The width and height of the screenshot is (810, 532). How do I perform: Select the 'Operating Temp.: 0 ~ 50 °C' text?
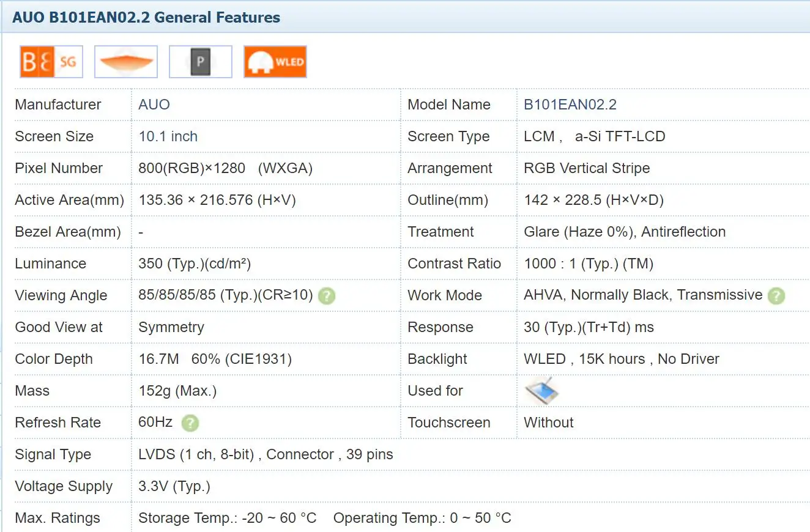click(422, 518)
